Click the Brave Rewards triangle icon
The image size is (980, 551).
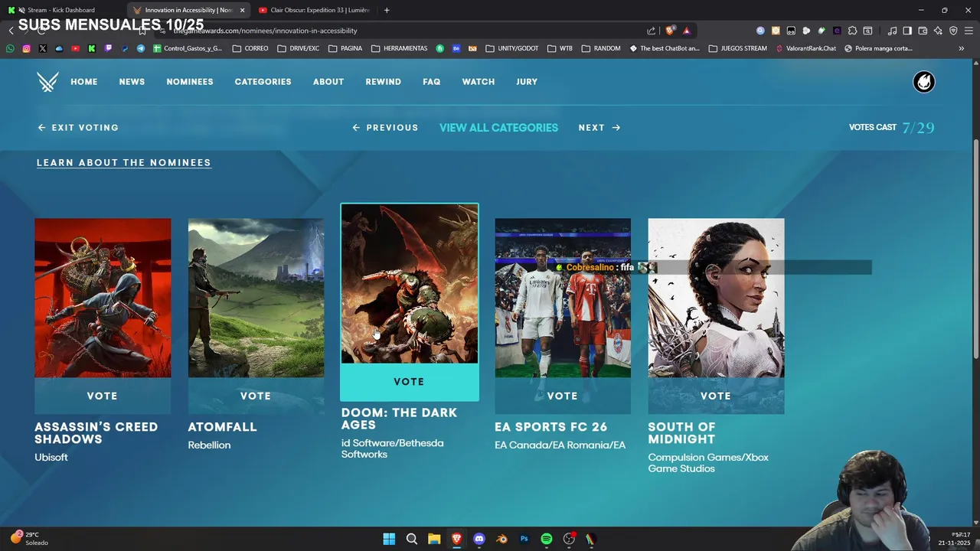(x=687, y=31)
